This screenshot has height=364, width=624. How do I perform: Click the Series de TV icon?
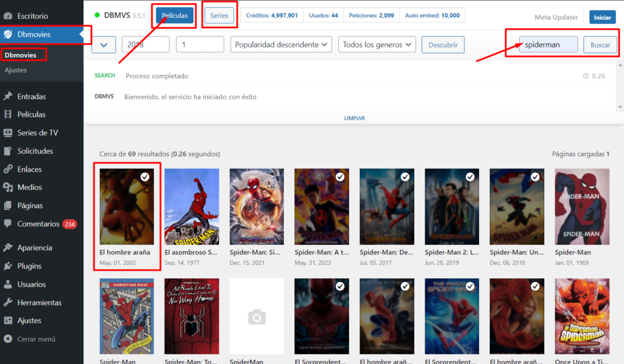tap(8, 133)
